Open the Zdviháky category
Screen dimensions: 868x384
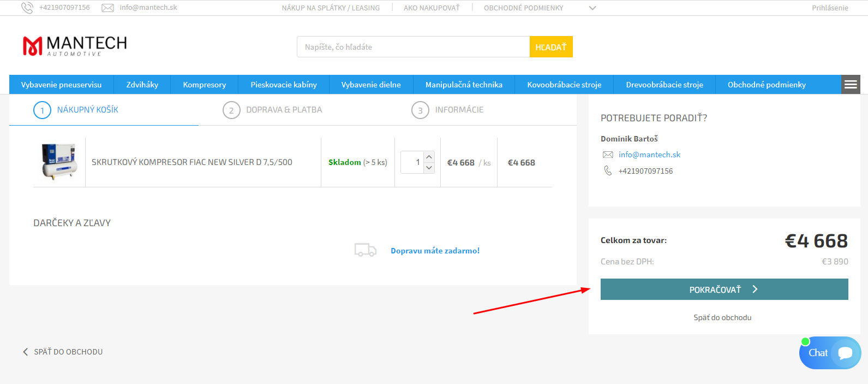(x=142, y=85)
